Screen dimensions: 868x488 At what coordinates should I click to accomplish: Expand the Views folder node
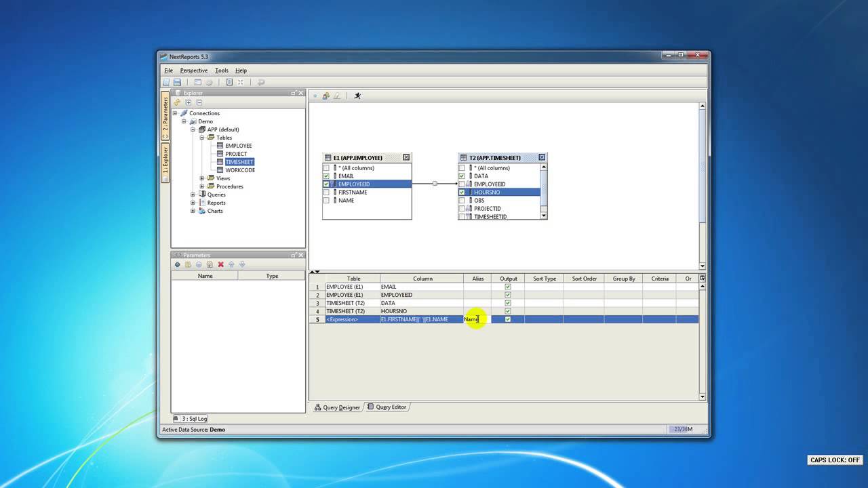pyautogui.click(x=201, y=178)
